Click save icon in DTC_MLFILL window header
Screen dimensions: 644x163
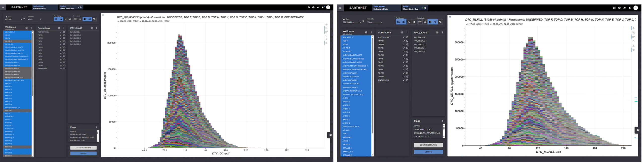point(614,8)
